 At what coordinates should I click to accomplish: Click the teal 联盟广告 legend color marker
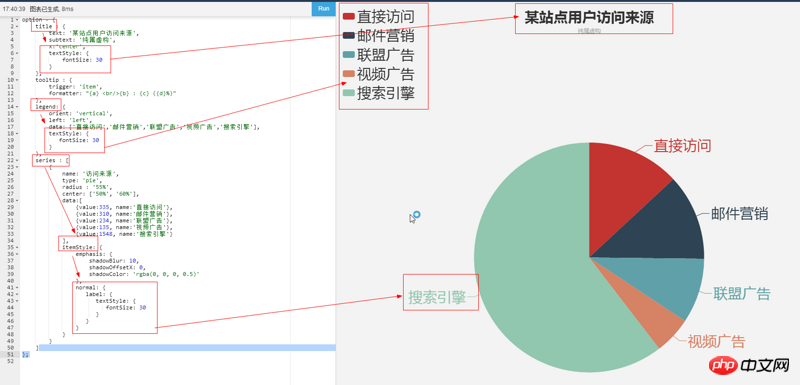[348, 55]
